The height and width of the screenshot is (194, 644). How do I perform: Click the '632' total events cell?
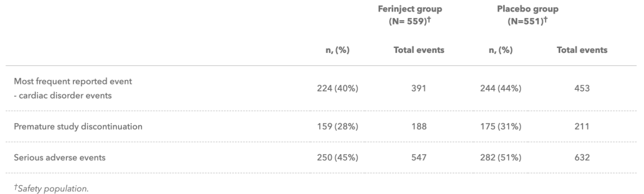582,157
